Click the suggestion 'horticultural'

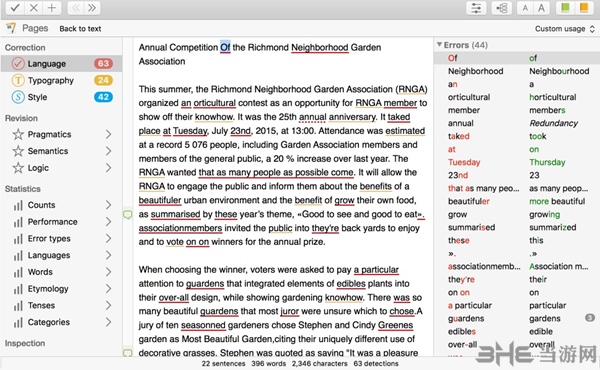(553, 97)
